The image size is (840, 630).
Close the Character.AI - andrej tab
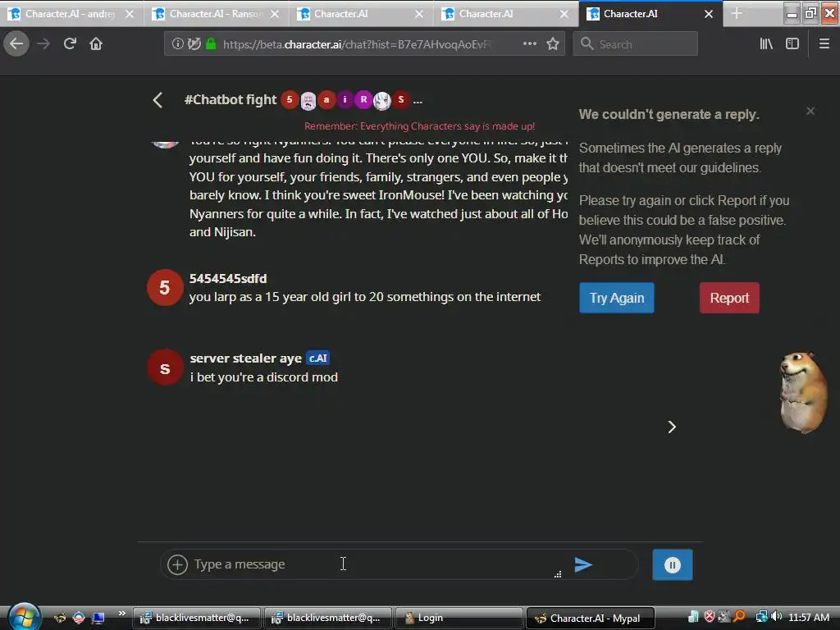point(130,14)
